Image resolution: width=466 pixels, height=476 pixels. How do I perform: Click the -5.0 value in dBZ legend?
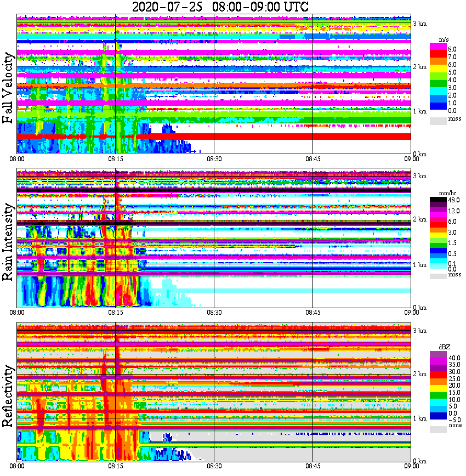pos(454,420)
